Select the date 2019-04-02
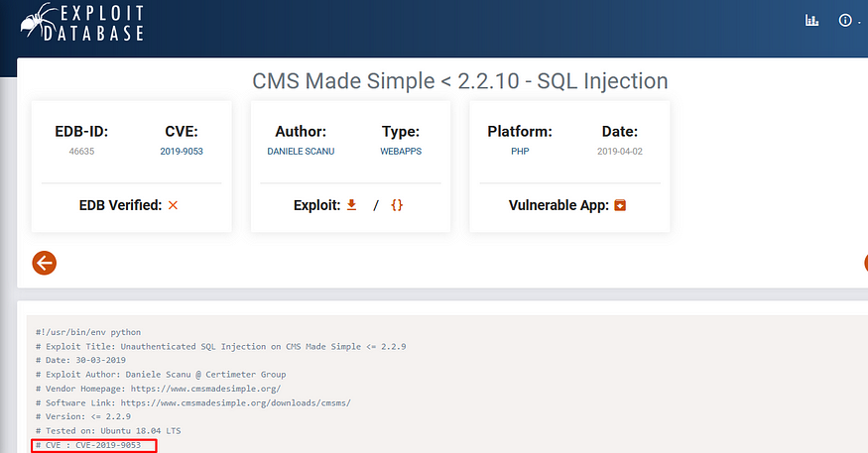This screenshot has width=868, height=453. point(620,151)
